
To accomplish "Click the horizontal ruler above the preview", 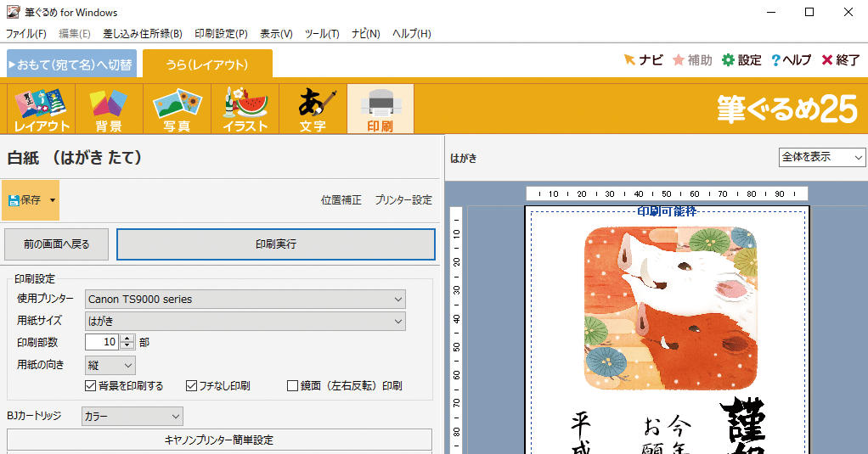I will coord(667,193).
